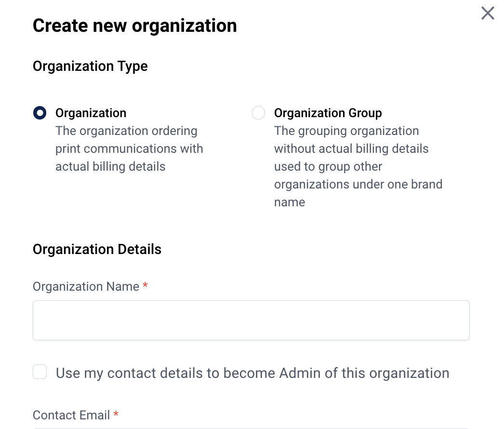This screenshot has height=429, width=504.
Task: Select the Organization radio button
Action: (x=40, y=113)
